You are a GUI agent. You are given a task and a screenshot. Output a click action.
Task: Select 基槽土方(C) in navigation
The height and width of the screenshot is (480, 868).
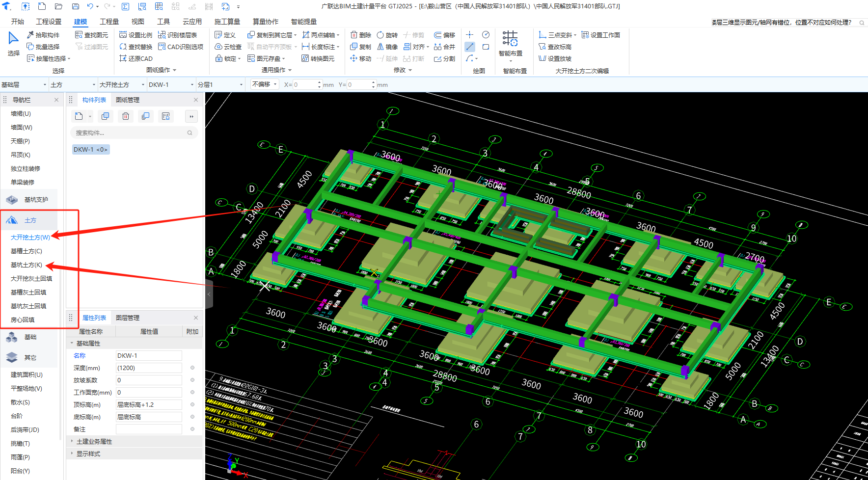tap(27, 251)
